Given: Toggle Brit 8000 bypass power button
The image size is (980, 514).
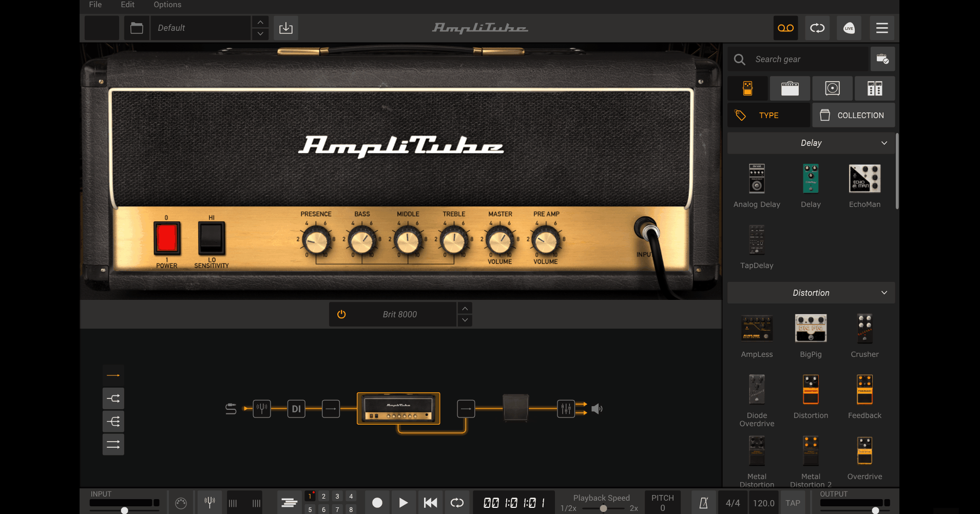Looking at the screenshot, I should pos(341,314).
